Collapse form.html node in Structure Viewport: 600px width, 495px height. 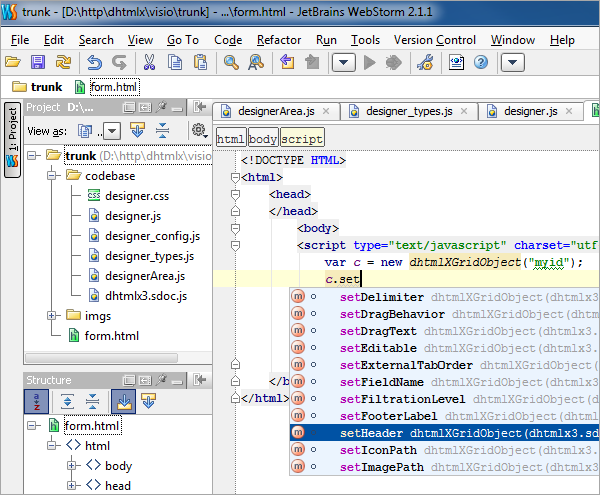pyautogui.click(x=33, y=425)
